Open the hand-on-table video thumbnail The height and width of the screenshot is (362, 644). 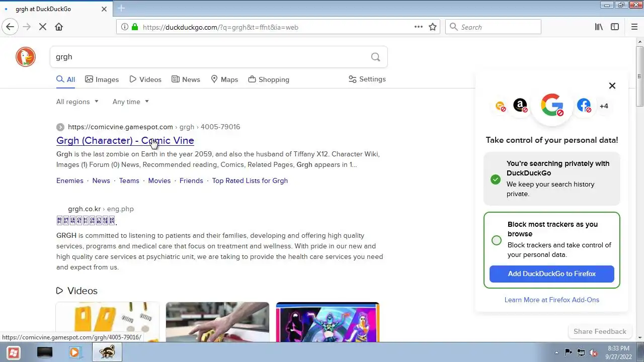217,322
